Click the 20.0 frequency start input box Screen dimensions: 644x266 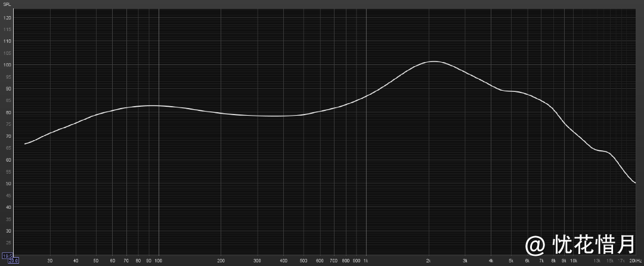(x=13, y=261)
